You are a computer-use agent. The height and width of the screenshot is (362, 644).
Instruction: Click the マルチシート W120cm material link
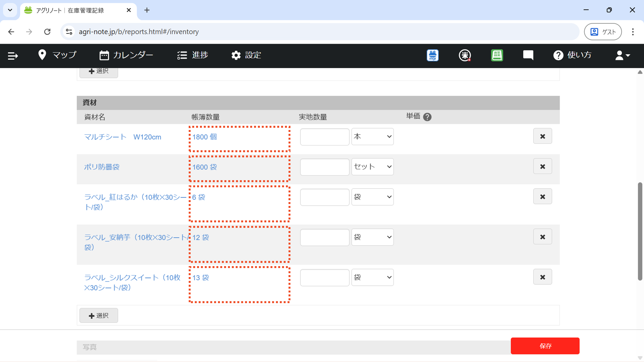click(123, 137)
